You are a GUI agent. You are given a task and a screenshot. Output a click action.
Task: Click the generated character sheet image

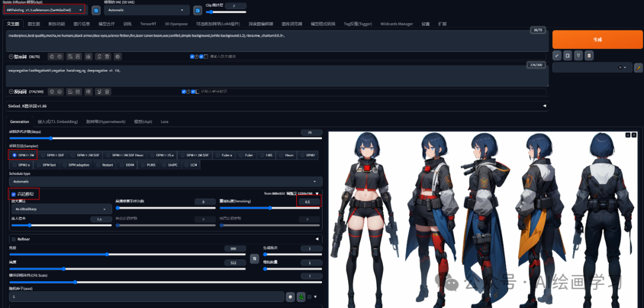click(x=484, y=219)
